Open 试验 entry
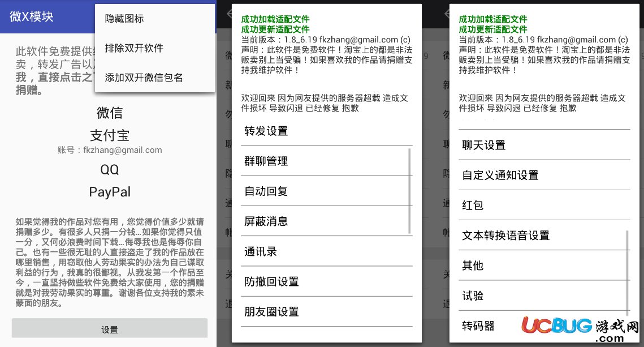 tap(544, 295)
